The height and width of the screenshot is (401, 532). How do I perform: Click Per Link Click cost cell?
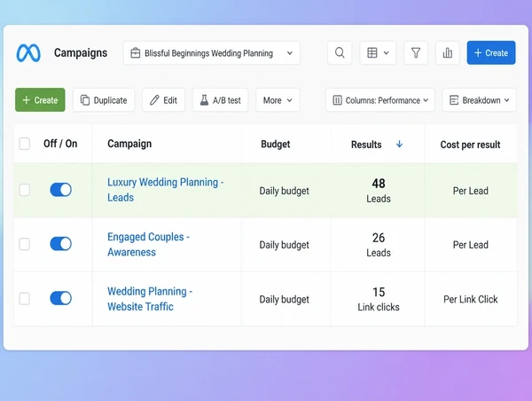click(x=470, y=299)
